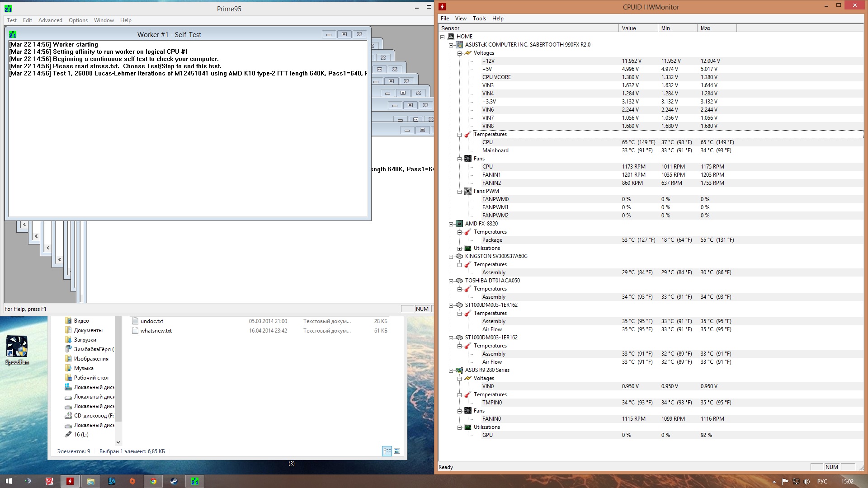
Task: Collapse the ASUS R9 280 Series node
Action: tap(451, 371)
